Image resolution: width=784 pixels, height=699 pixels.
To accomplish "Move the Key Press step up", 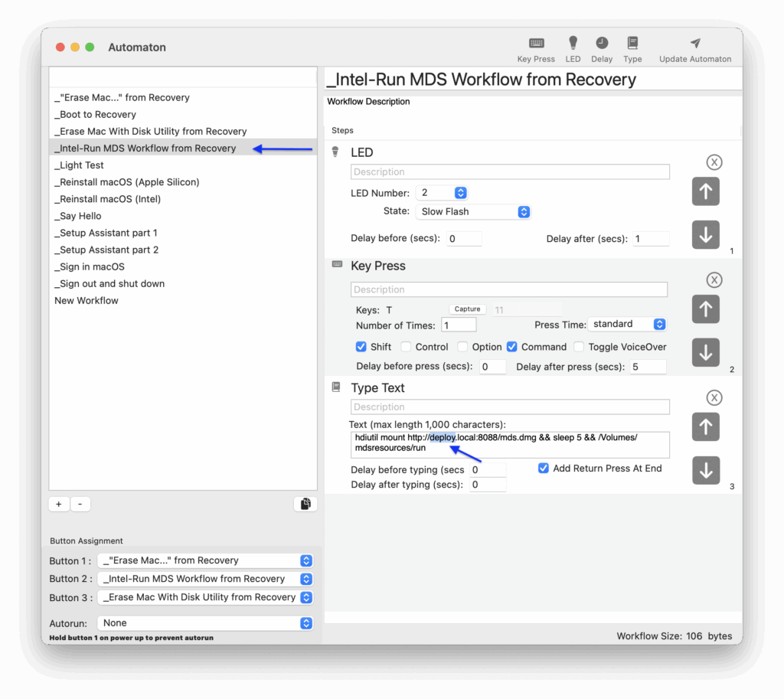I will (x=705, y=309).
